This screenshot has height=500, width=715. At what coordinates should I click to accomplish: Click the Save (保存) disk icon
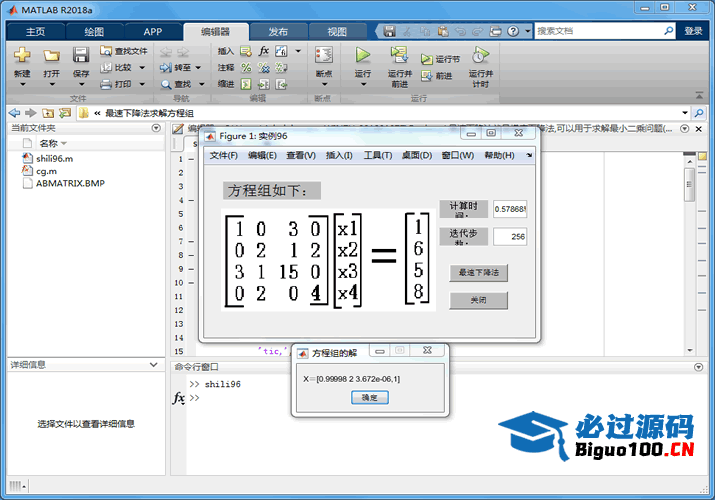[x=81, y=55]
